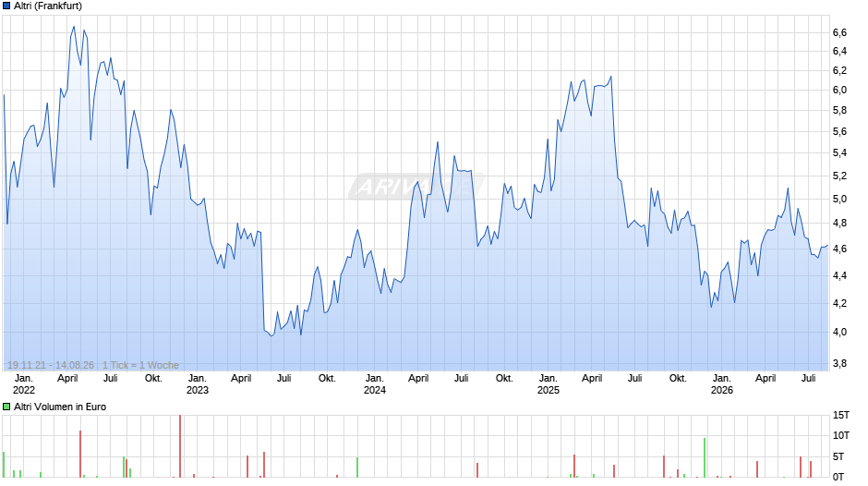Screen dimensions: 868x486
Task: Click the '1 Tick = 1 Woche' text
Action: (x=140, y=365)
